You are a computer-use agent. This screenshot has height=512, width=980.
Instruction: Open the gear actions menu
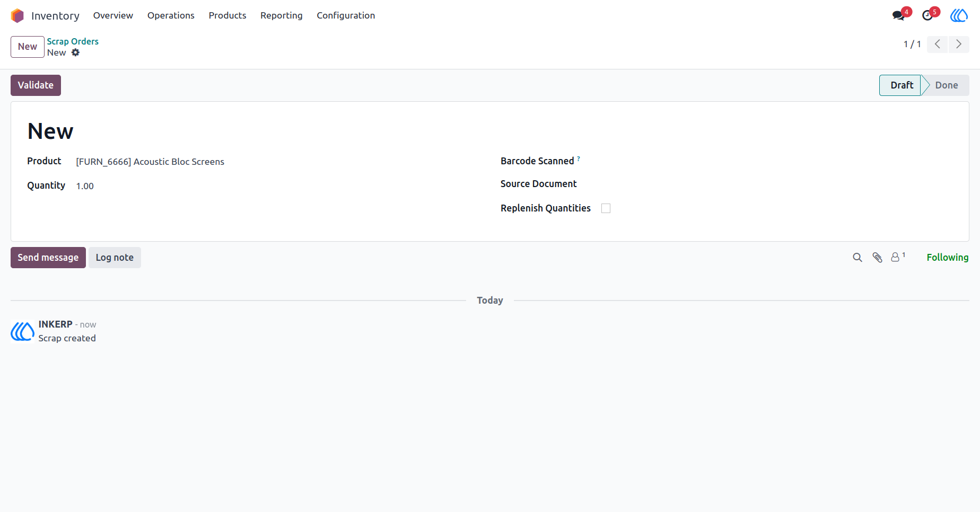click(x=76, y=52)
